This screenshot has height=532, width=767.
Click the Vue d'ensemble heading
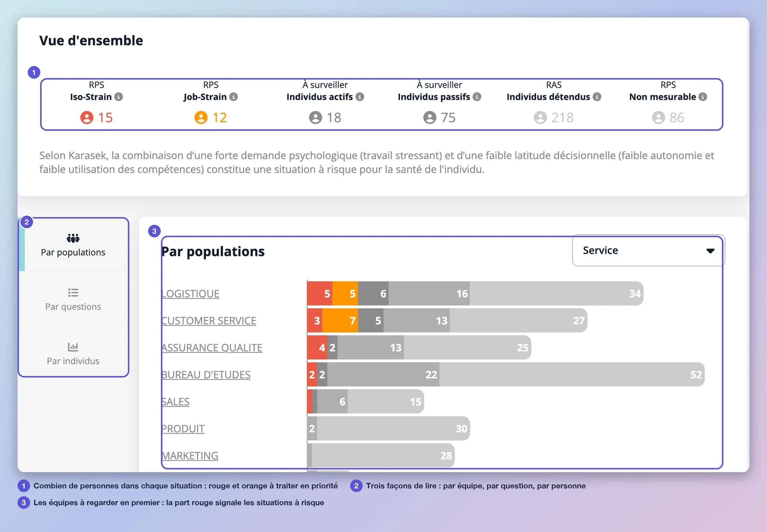click(x=91, y=41)
